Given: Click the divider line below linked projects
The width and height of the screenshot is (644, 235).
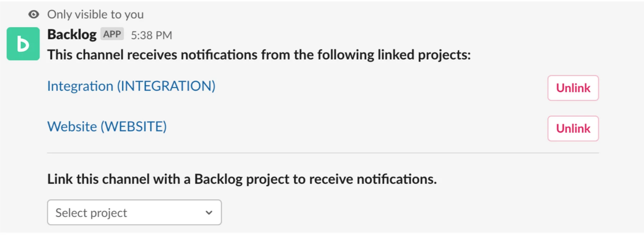Looking at the screenshot, I should tap(323, 153).
